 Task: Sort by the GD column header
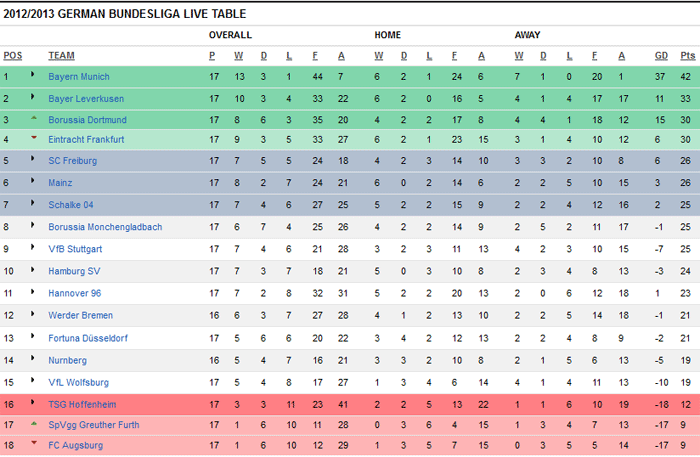[x=661, y=56]
